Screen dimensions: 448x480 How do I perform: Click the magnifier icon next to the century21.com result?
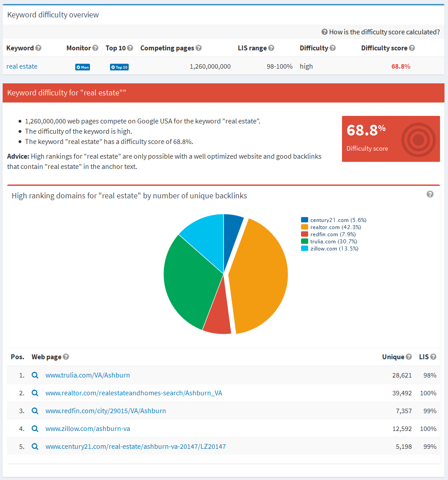35,446
